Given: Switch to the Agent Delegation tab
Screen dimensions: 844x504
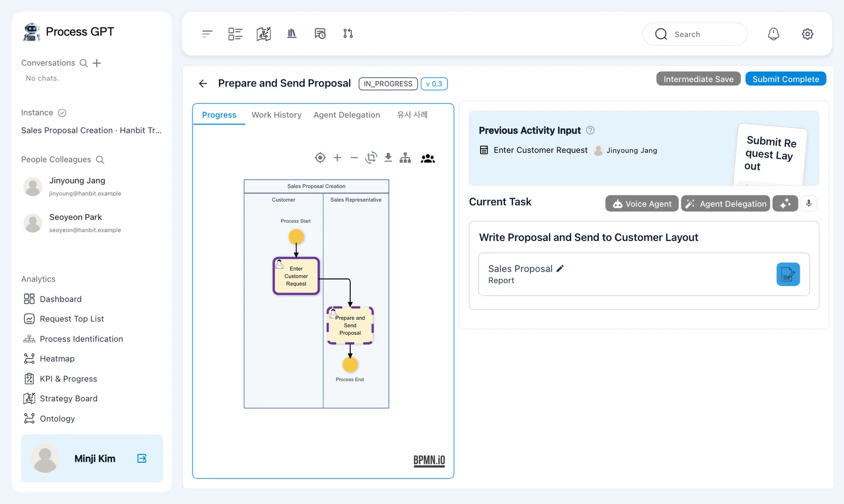Looking at the screenshot, I should tap(347, 115).
